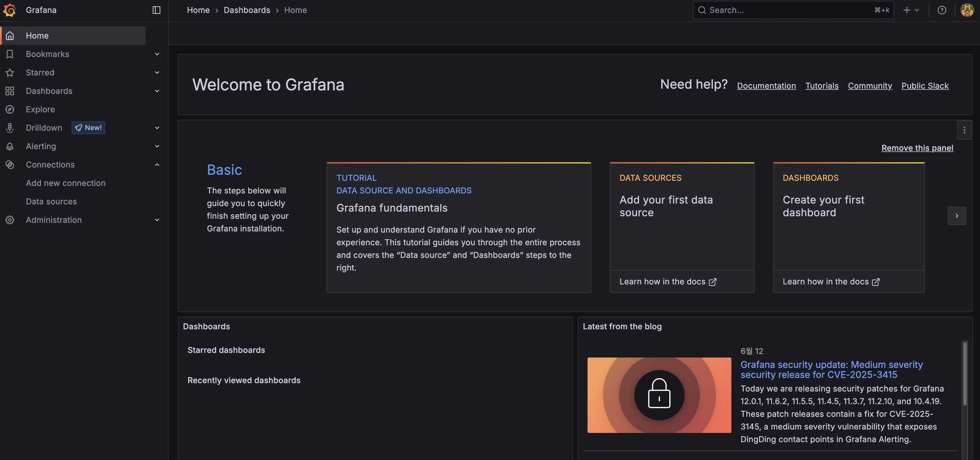980x460 pixels.
Task: Open the help question-mark icon
Action: click(x=941, y=10)
